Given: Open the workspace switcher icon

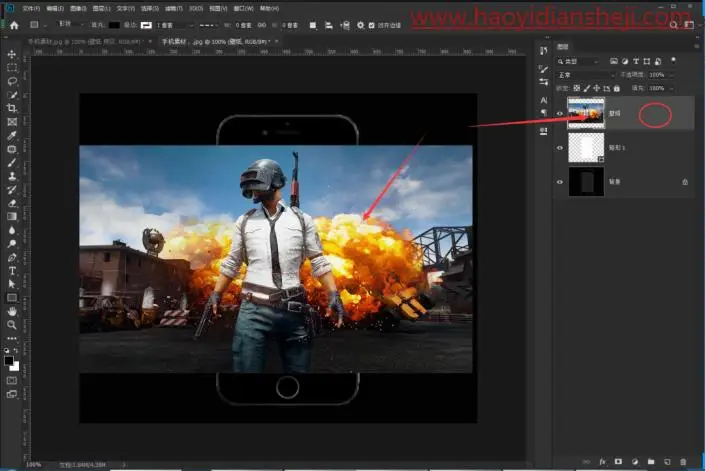Looking at the screenshot, I should pyautogui.click(x=689, y=25).
